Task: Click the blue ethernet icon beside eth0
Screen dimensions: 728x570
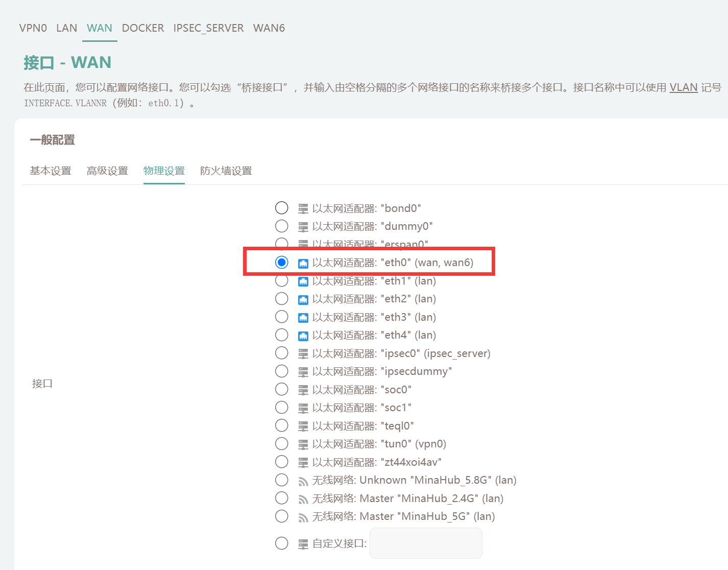Action: click(303, 263)
